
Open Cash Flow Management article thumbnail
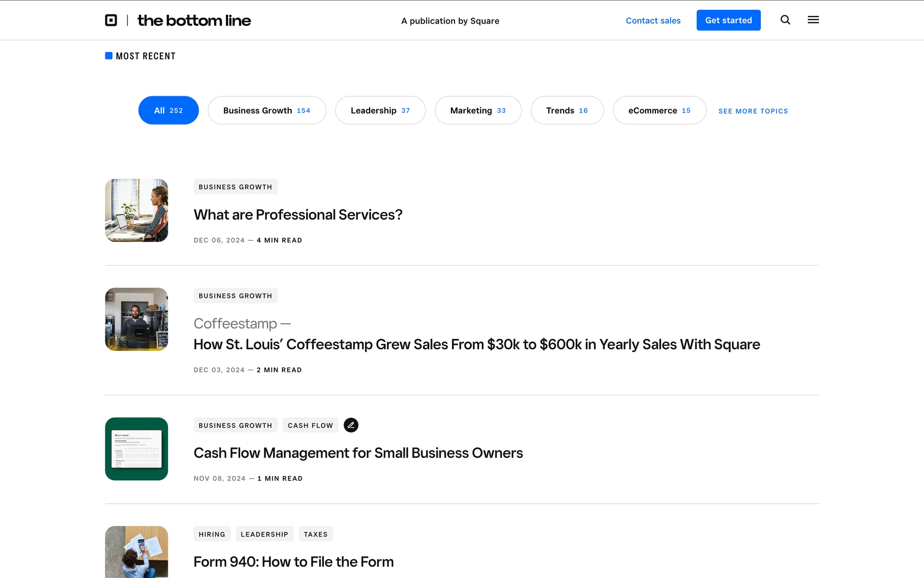click(137, 449)
